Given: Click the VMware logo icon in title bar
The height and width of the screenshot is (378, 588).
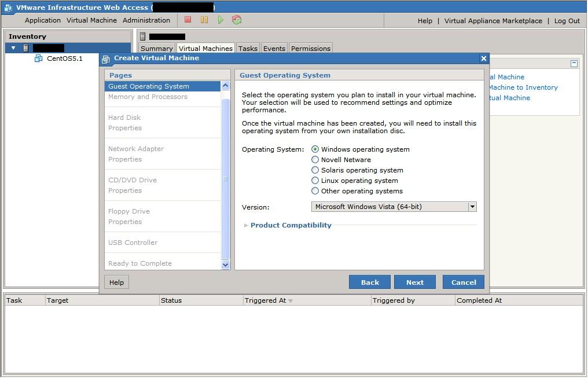Looking at the screenshot, I should click(x=8, y=8).
